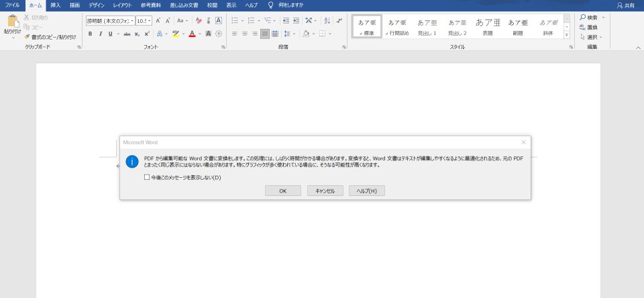Toggle Italic formatting button
644x298 pixels.
[x=100, y=34]
